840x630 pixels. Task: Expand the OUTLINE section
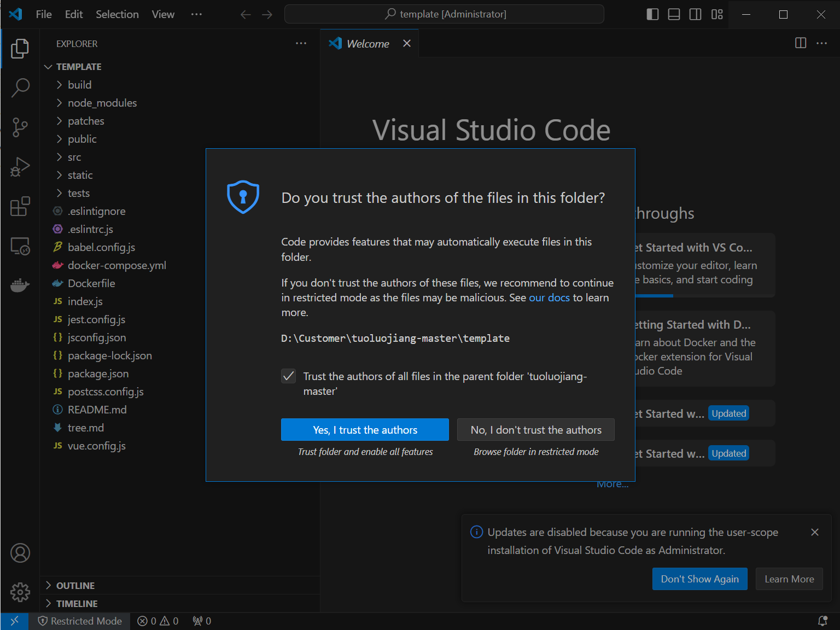point(75,586)
